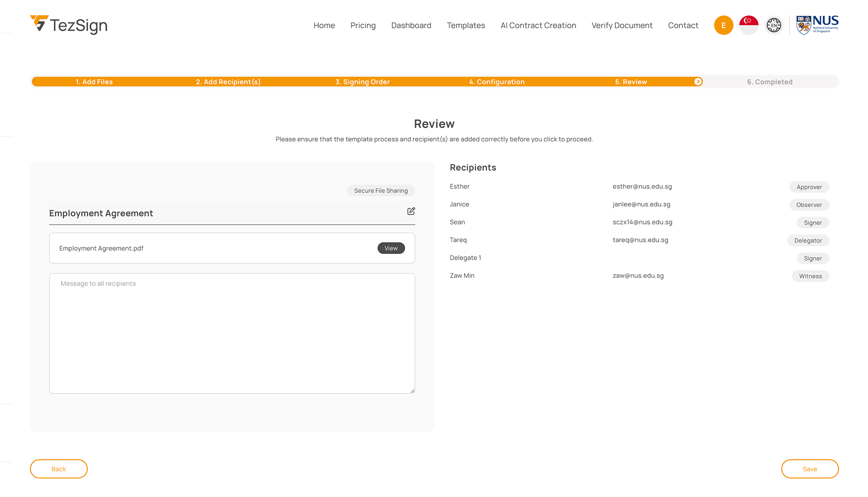Open the Home menu item
The image size is (868, 497).
tap(324, 25)
